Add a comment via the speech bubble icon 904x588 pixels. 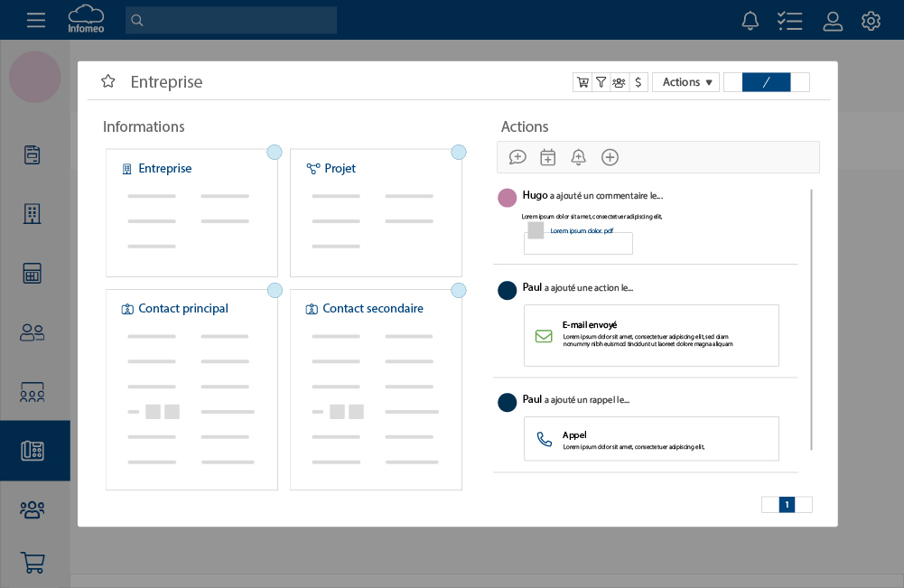click(517, 157)
